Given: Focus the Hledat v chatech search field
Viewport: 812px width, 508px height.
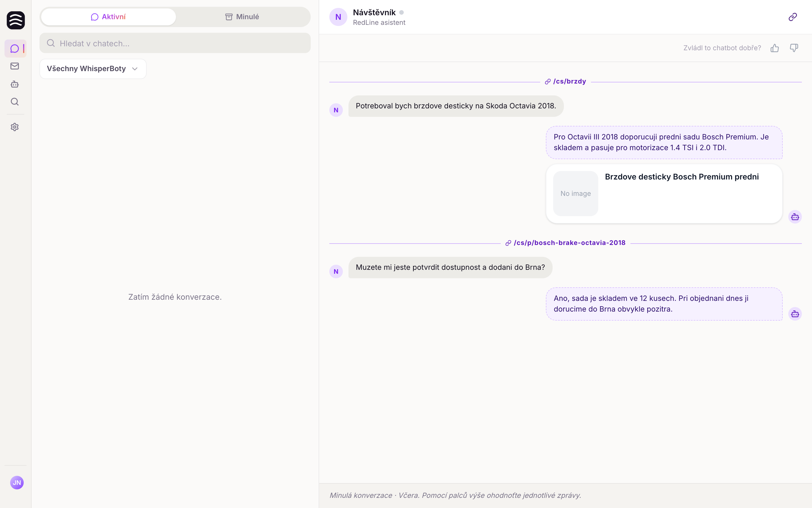Looking at the screenshot, I should (175, 43).
